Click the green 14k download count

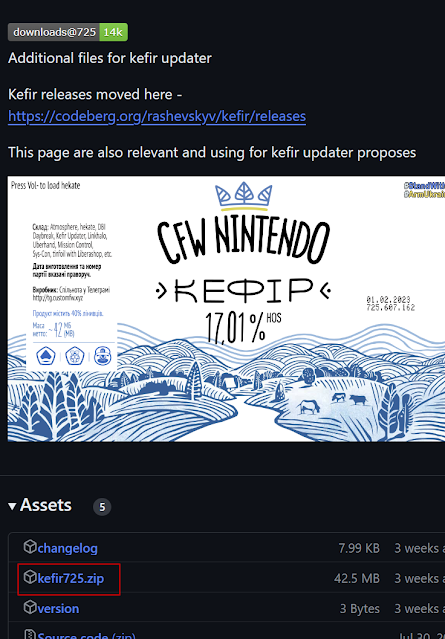pos(113,32)
